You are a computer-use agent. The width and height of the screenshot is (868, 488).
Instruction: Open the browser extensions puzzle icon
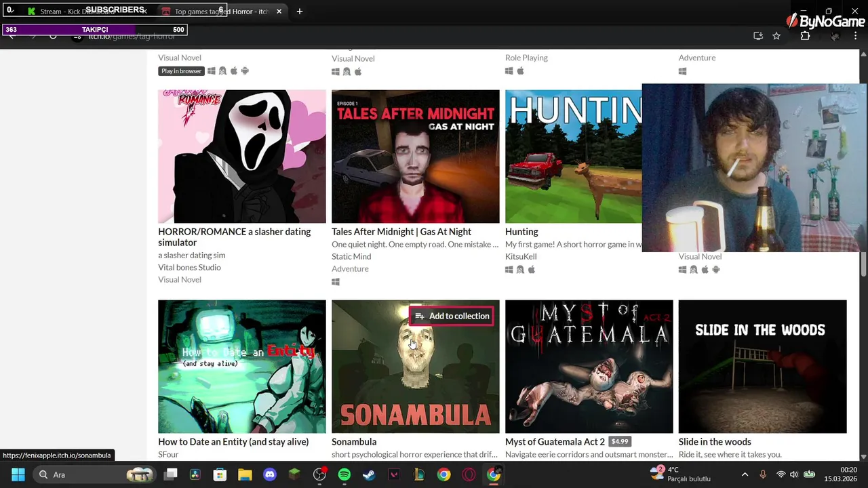806,36
